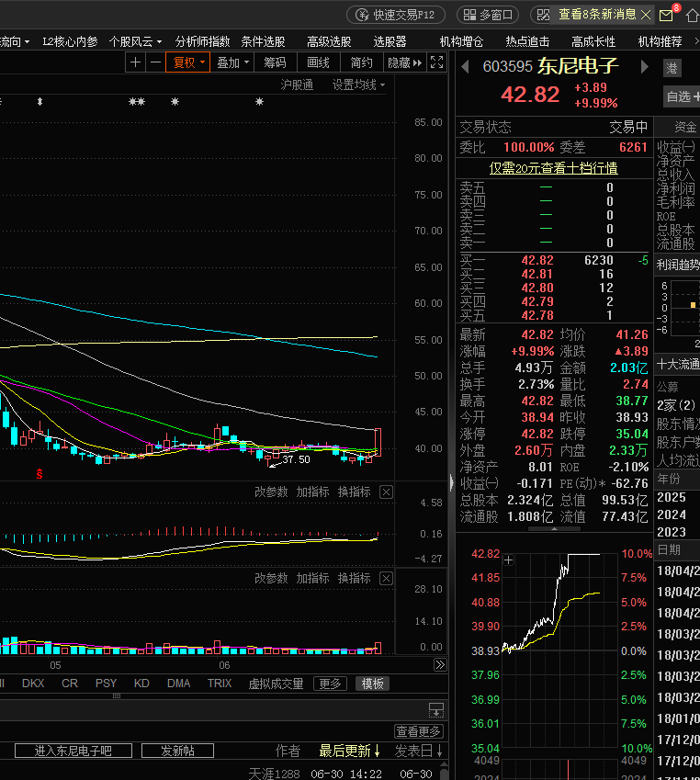Go to the previous stock with left arrow

pos(465,67)
